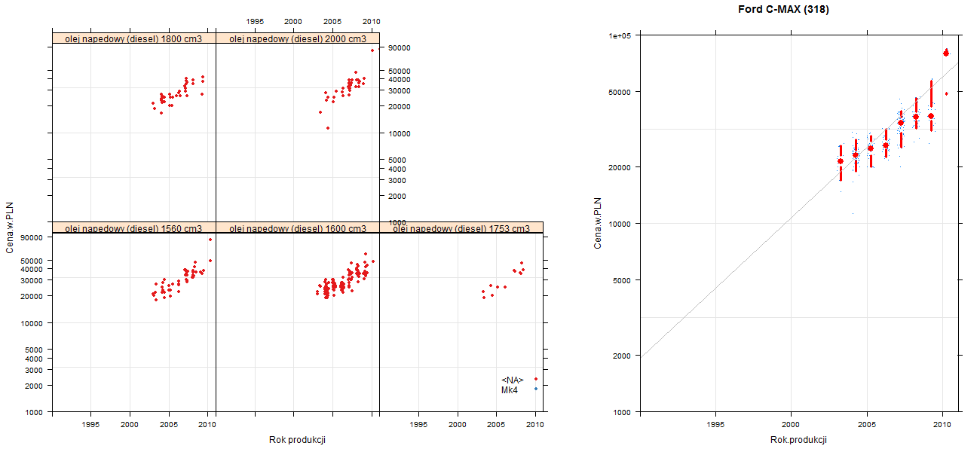Viewport: 980px width, 452px height.
Task: Click the "10000" tick label beside the 2000 cm3 panel
Action: click(x=398, y=134)
